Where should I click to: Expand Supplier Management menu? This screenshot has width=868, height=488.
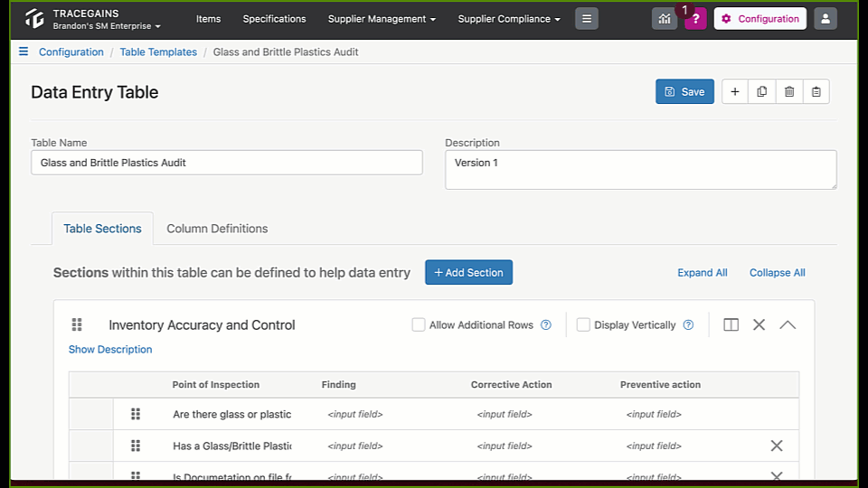pos(382,19)
